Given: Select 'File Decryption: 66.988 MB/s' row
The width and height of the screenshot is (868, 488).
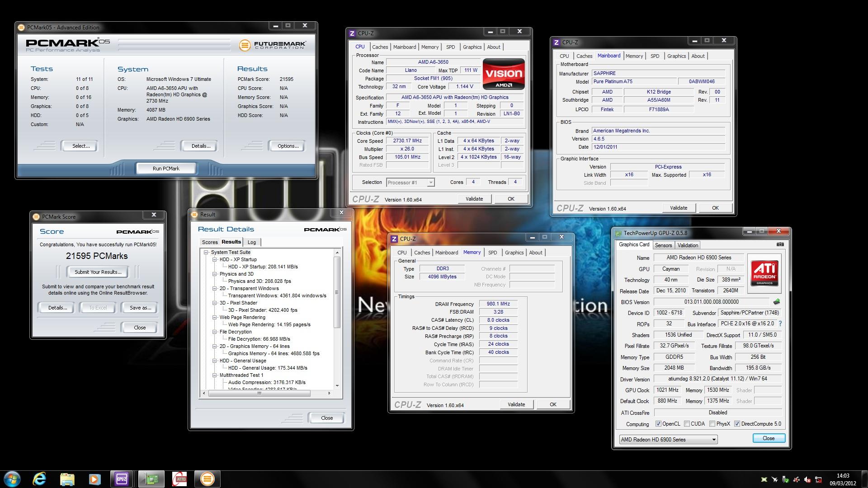Looking at the screenshot, I should pyautogui.click(x=259, y=339).
